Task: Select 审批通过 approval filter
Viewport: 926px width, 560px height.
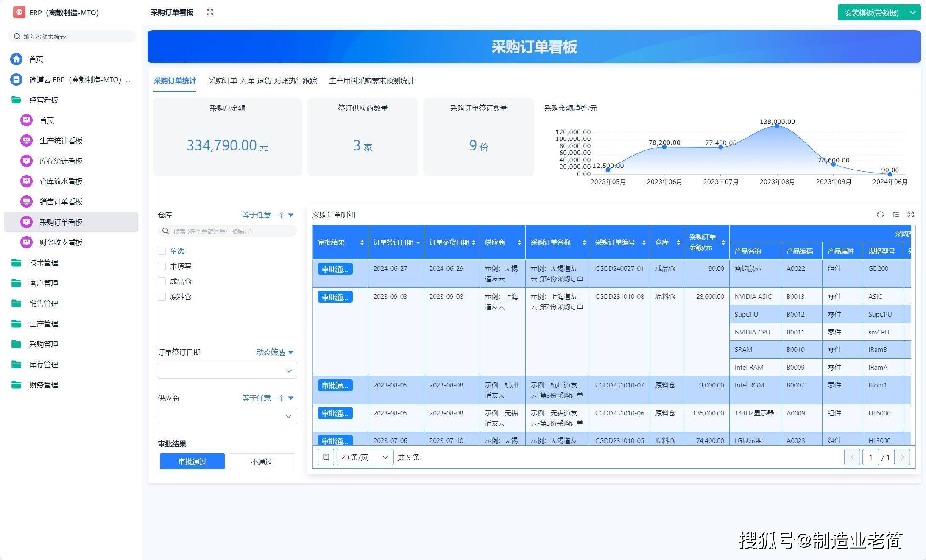Action: (x=192, y=461)
